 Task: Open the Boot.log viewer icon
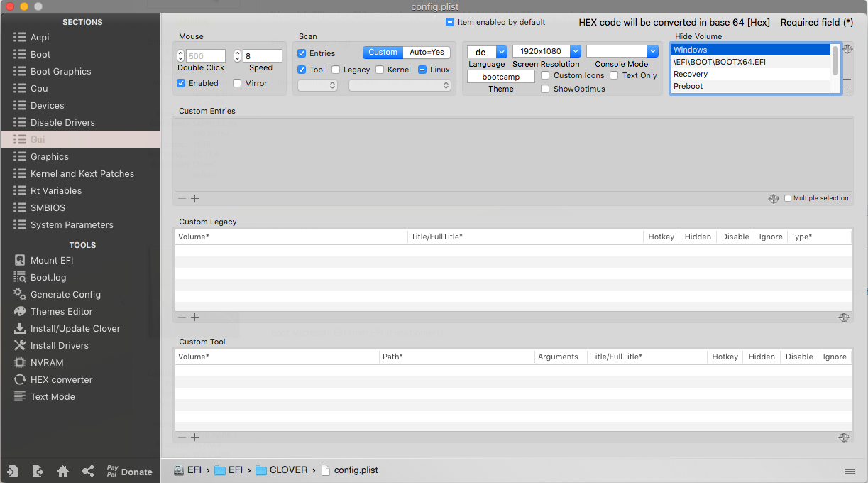(20, 277)
